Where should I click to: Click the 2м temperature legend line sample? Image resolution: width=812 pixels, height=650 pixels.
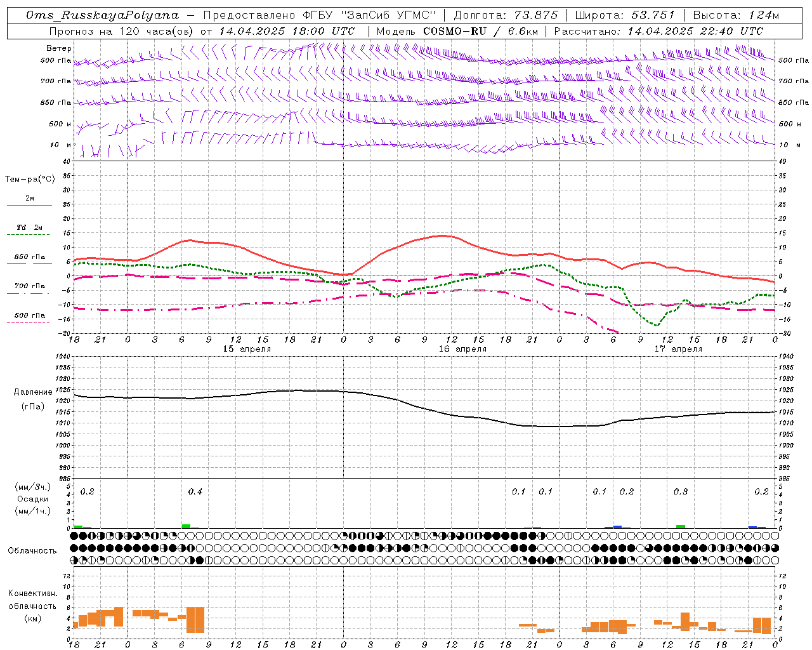29,206
